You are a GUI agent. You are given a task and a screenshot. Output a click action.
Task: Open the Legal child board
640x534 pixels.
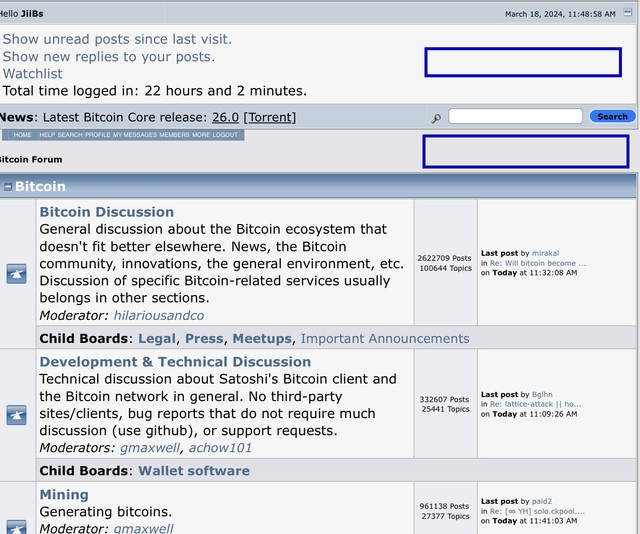tap(157, 338)
